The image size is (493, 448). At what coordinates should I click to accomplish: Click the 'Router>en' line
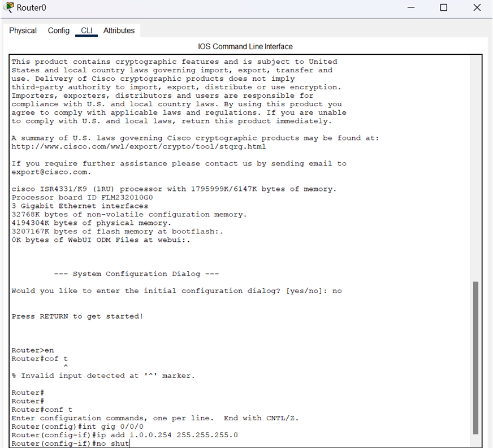point(33,350)
